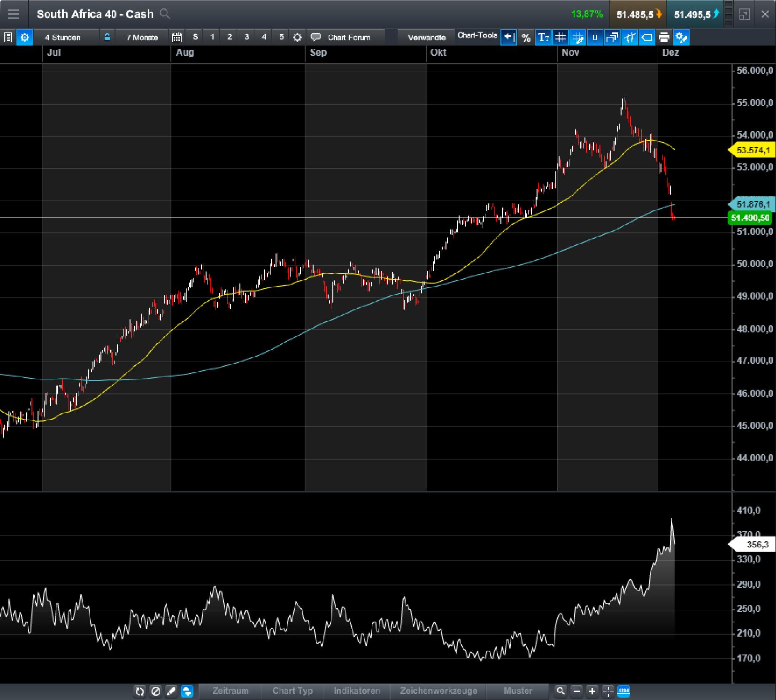Open the print chart icon
776x700 pixels.
tap(663, 38)
